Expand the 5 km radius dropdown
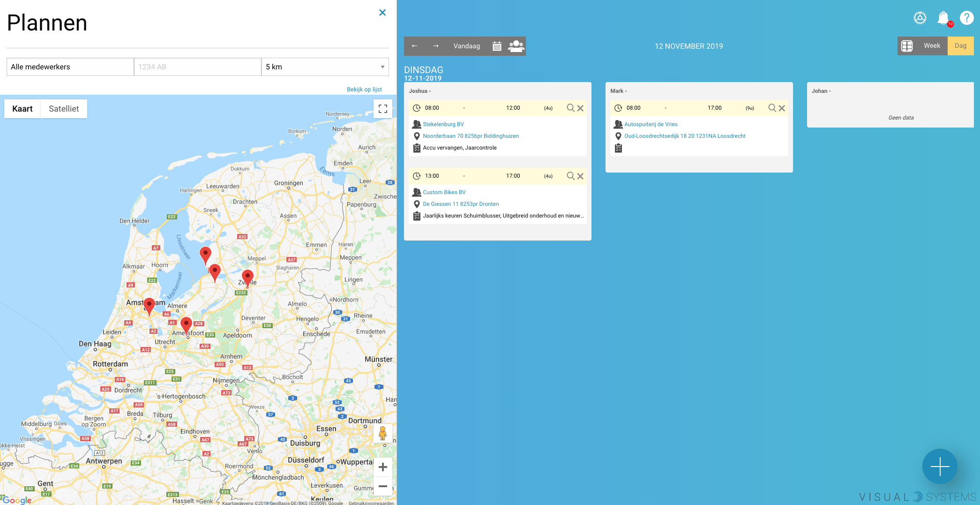The height and width of the screenshot is (505, 980). (x=325, y=67)
